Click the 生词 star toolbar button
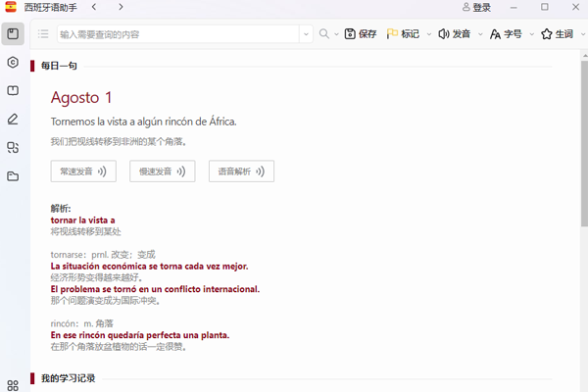The image size is (588, 392). pos(557,34)
